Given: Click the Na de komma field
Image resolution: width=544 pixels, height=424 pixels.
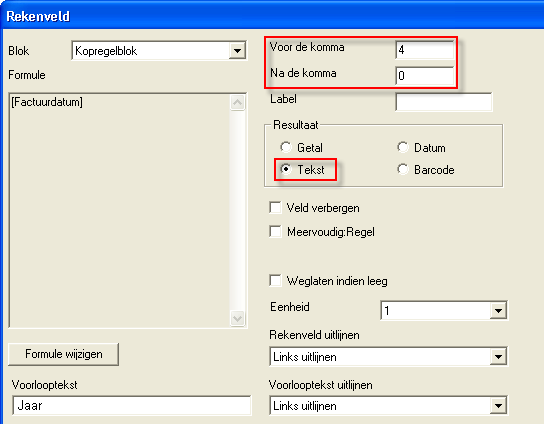Looking at the screenshot, I should click(x=425, y=76).
